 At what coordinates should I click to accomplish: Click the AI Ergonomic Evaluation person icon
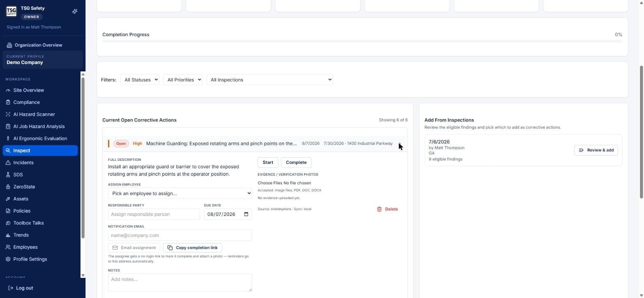(8, 139)
